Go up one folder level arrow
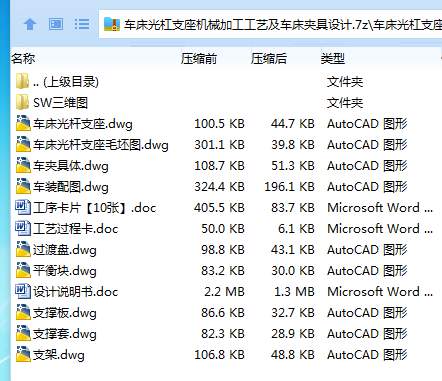442x381 pixels. click(30, 24)
